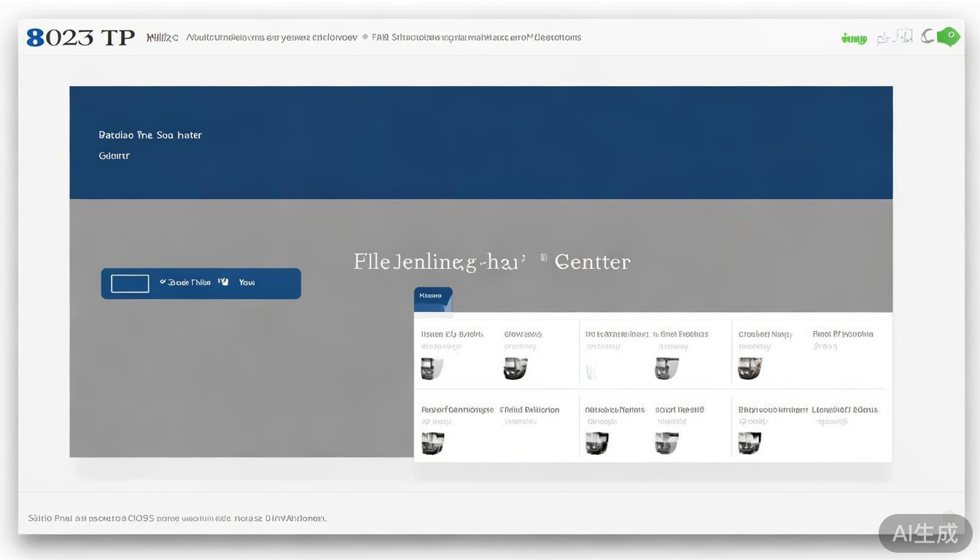Click product image under 'sonrl Itebetle' label
Screen dimensions: 980x560
pos(666,443)
